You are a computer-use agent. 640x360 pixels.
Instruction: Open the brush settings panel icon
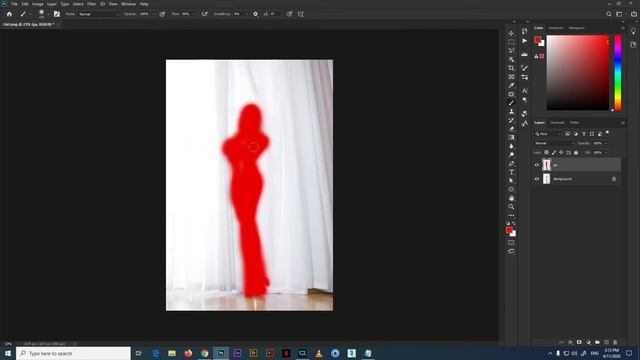pyautogui.click(x=57, y=14)
